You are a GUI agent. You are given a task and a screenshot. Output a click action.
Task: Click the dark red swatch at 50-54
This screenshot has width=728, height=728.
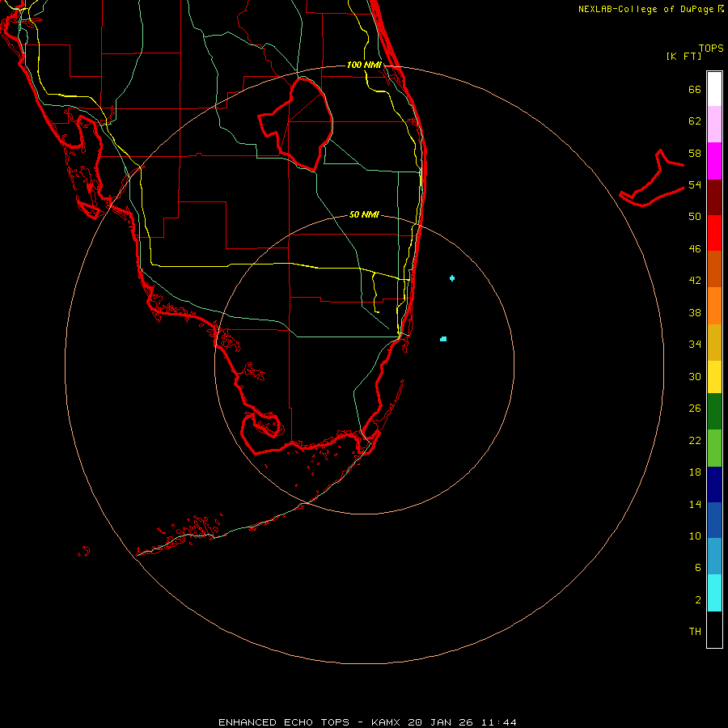(x=714, y=197)
